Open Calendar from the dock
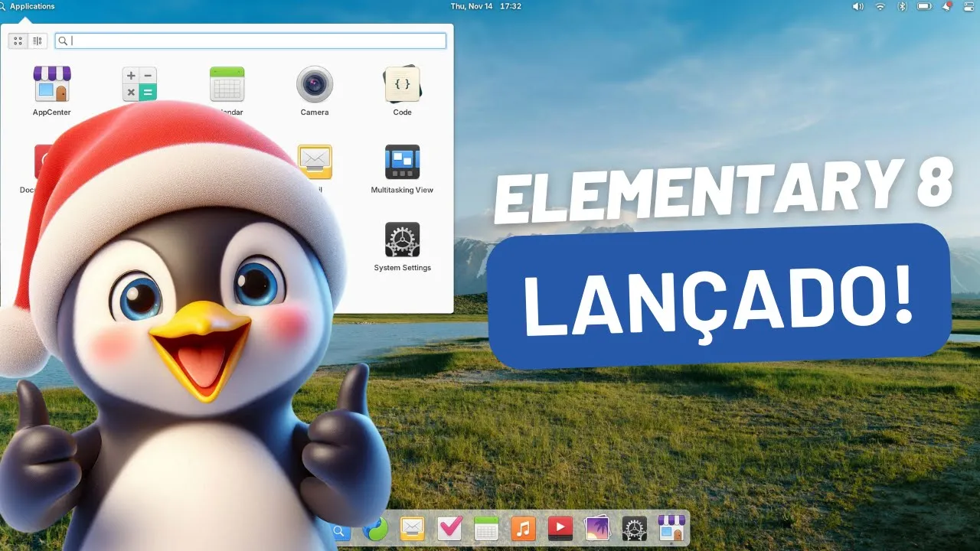The image size is (980, 551). click(x=486, y=529)
